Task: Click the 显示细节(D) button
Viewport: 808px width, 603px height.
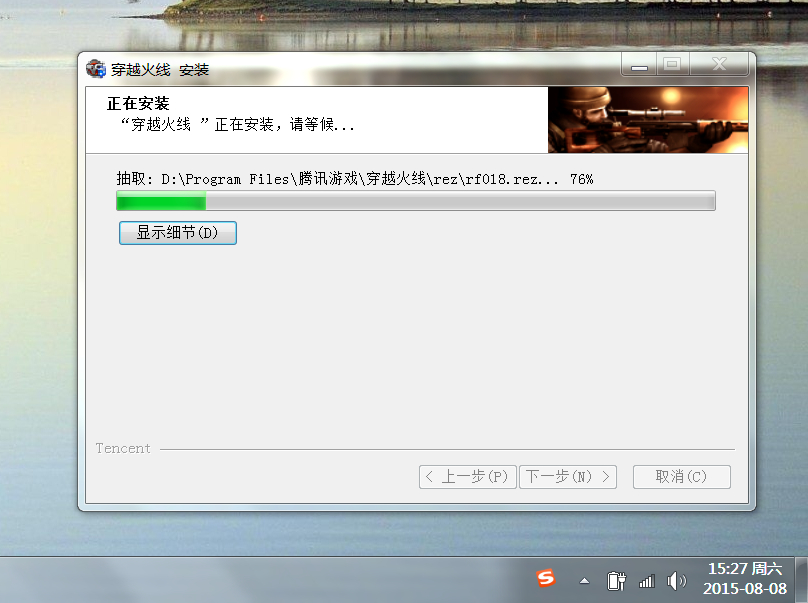Action: coord(178,233)
